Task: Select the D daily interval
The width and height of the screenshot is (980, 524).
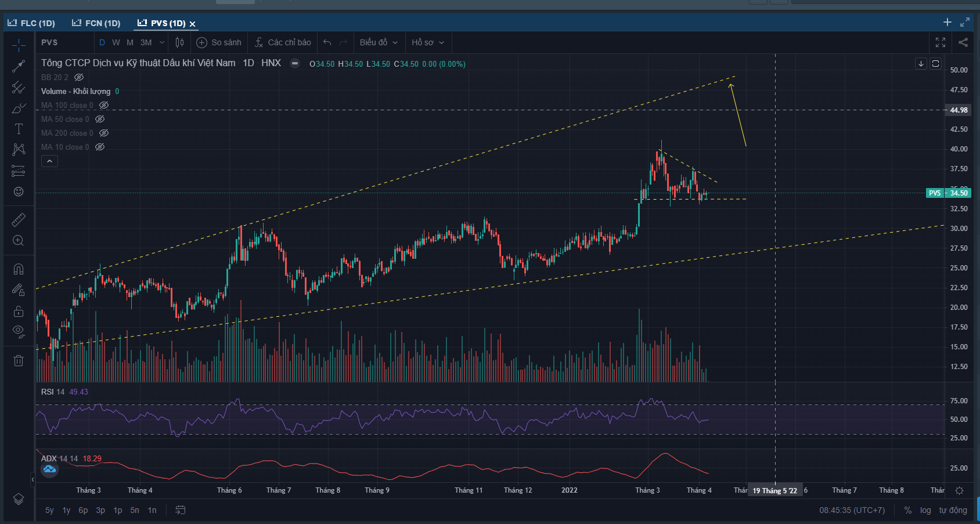Action: click(x=102, y=42)
